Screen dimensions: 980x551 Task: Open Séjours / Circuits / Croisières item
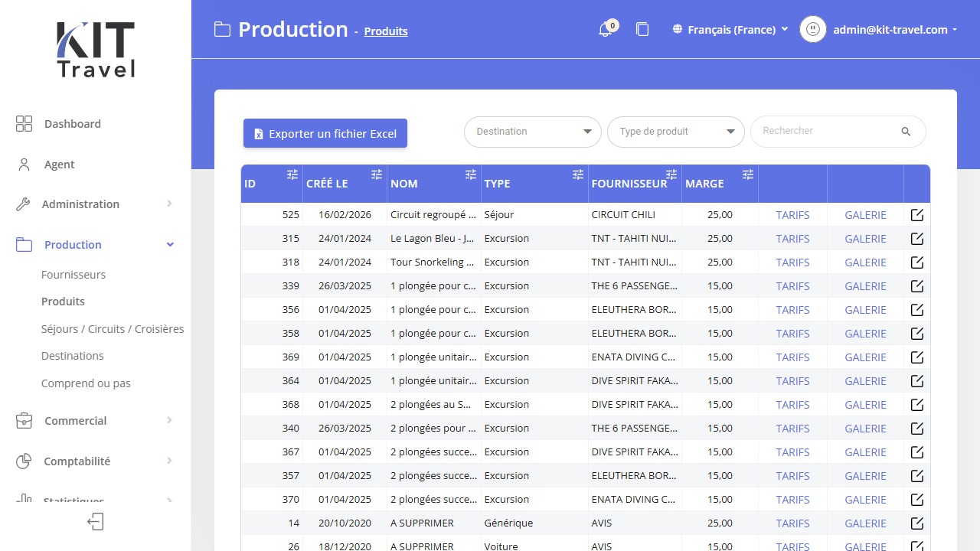tap(113, 329)
